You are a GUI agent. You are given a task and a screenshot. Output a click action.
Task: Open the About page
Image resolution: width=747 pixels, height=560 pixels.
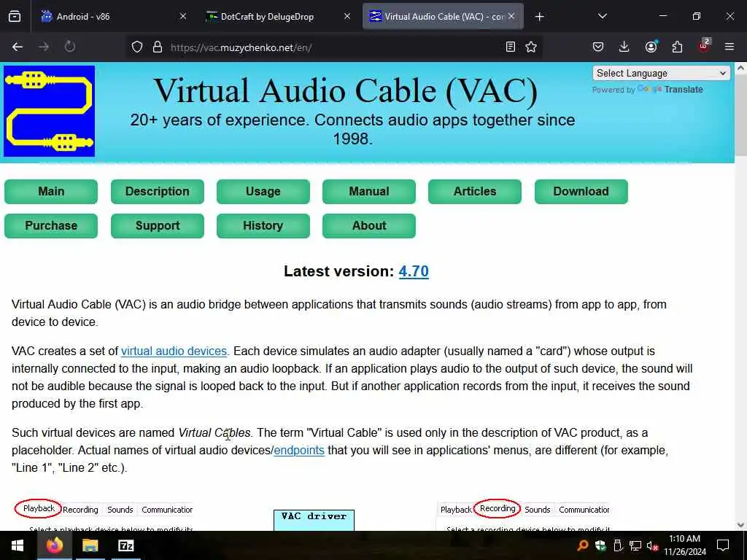pyautogui.click(x=368, y=226)
